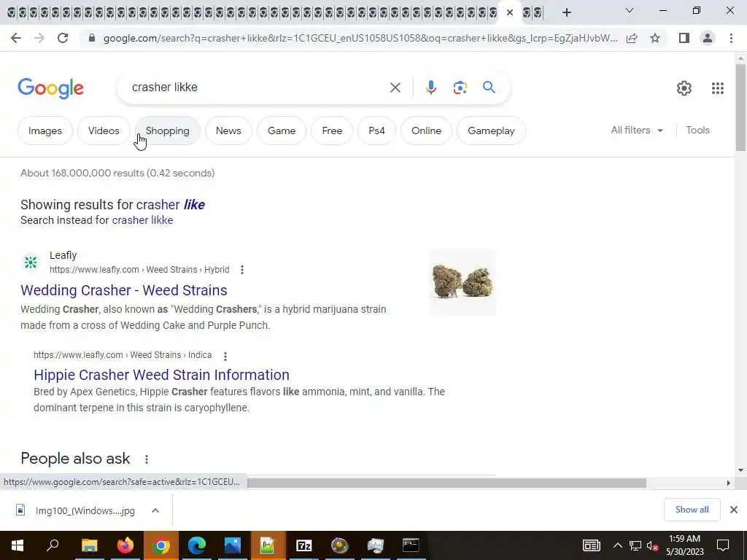Open notification center
747x560 pixels.
tap(723, 545)
